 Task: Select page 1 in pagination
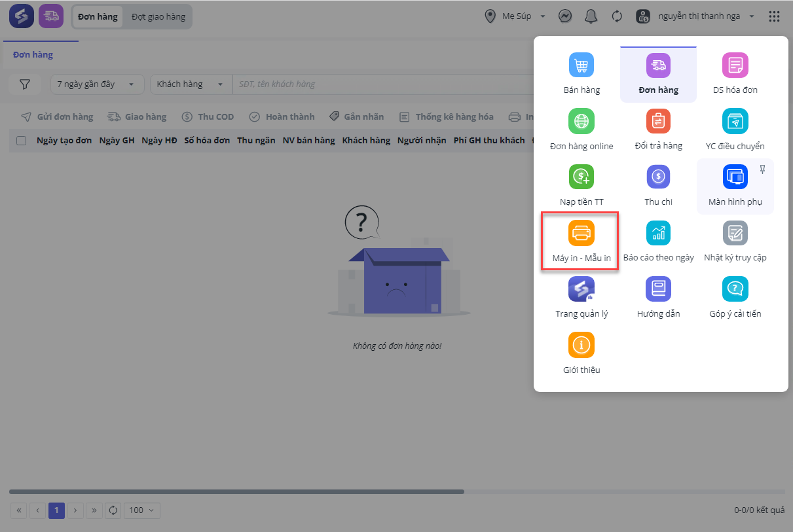coord(56,510)
